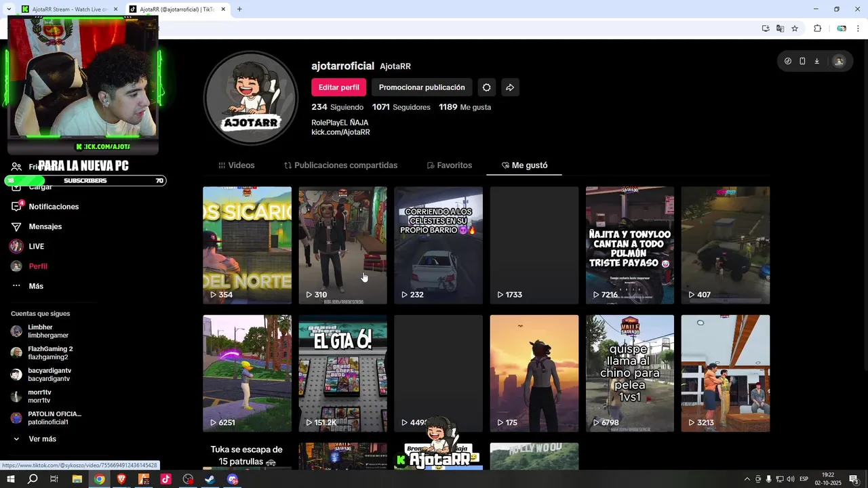This screenshot has height=488, width=868.
Task: Open Chrome profile avatar button
Action: [841, 28]
